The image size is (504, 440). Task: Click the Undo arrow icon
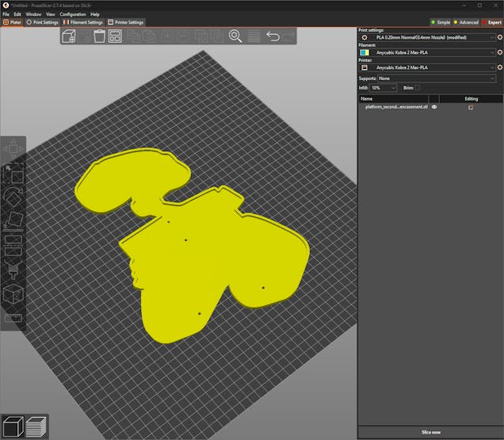pyautogui.click(x=273, y=36)
